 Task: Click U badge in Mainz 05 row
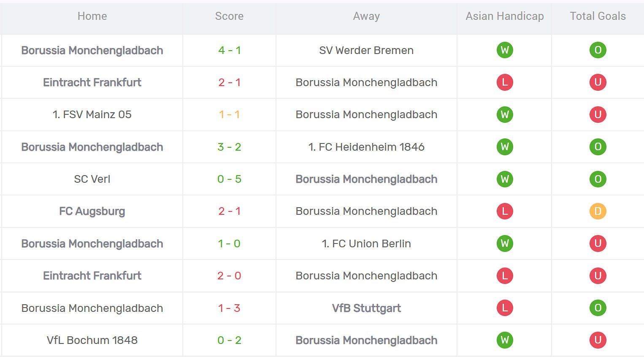598,114
